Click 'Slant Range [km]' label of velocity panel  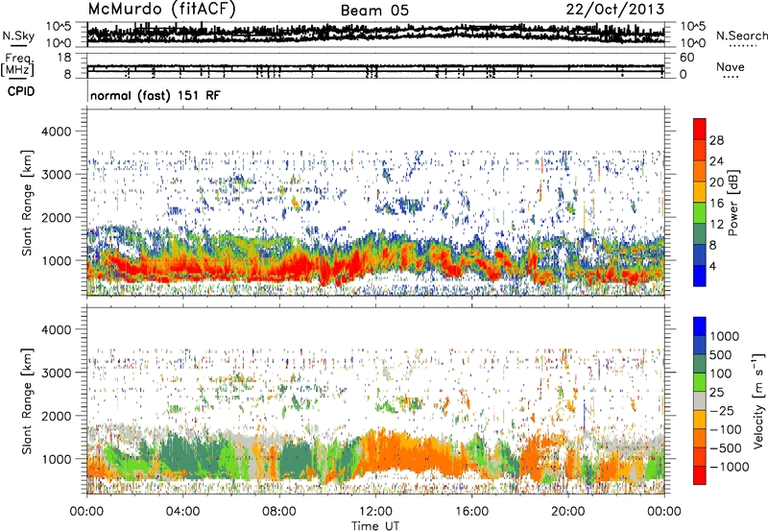coord(27,400)
